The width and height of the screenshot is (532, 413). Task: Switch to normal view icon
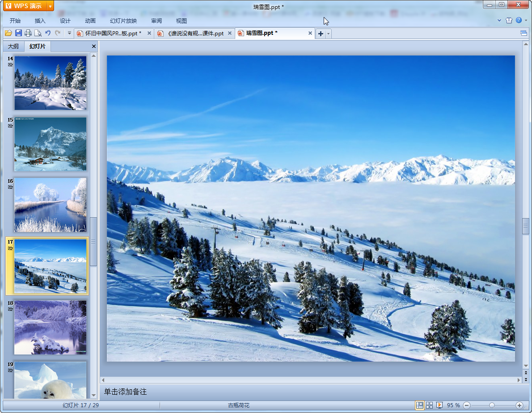(420, 405)
